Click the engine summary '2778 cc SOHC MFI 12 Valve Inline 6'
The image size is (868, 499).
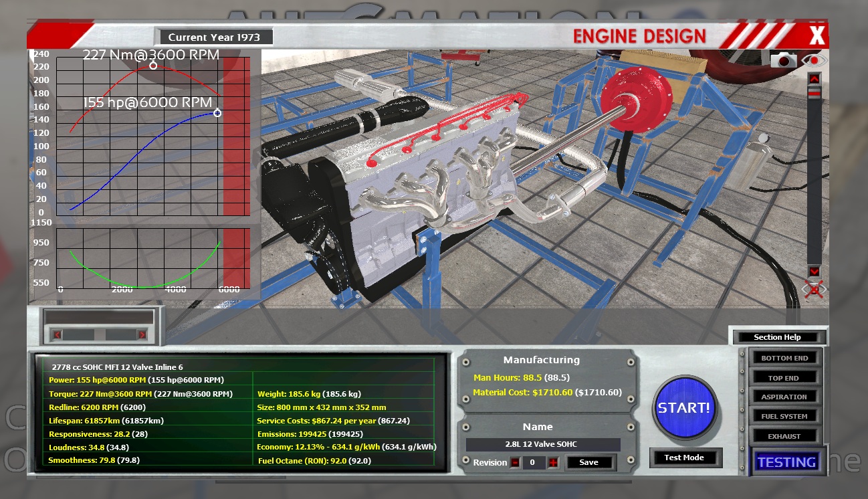click(x=118, y=367)
